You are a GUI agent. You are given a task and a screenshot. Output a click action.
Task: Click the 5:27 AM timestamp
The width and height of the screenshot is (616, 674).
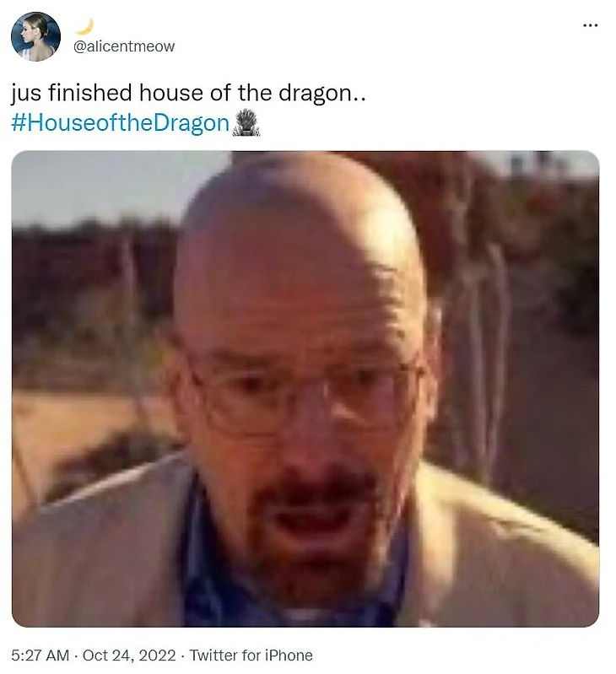(40, 655)
